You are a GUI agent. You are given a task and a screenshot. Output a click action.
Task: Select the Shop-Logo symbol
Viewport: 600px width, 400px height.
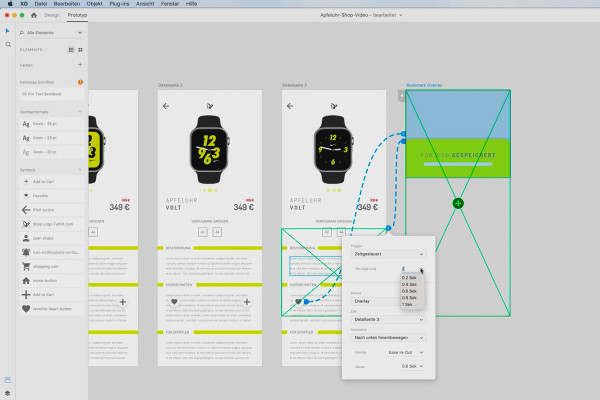(x=51, y=224)
